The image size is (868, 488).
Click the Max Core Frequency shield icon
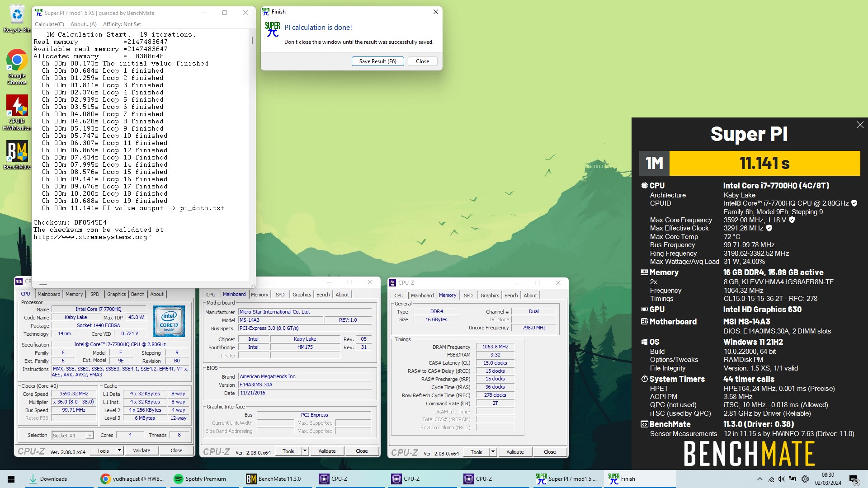[792, 220]
